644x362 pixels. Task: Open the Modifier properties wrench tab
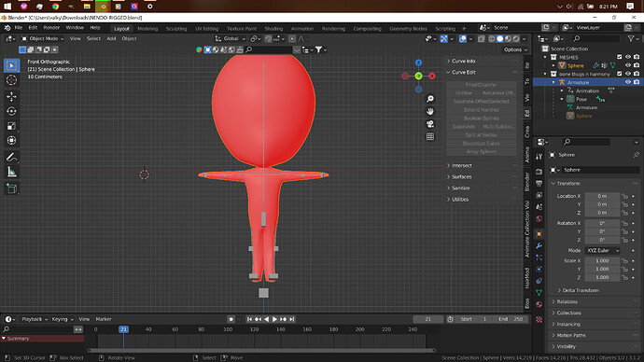539,245
